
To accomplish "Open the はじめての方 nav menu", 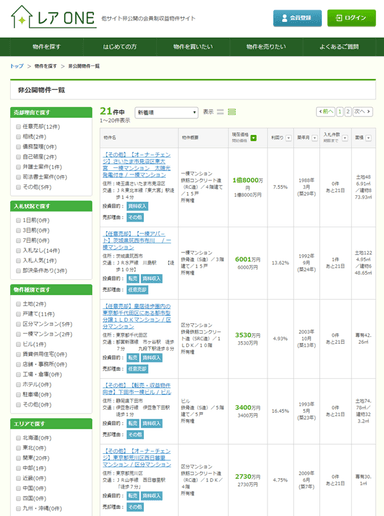I will point(120,47).
